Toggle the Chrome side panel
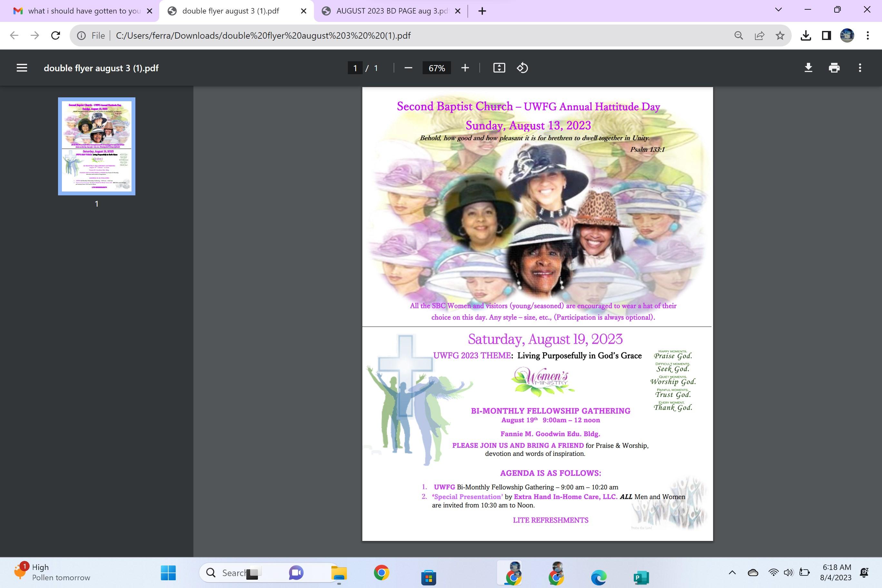The image size is (882, 588). coord(827,36)
